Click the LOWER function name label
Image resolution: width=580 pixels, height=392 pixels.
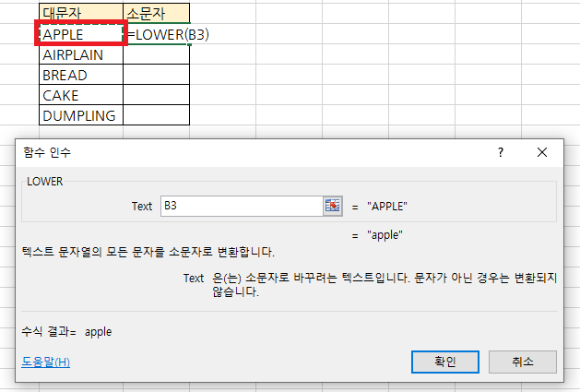45,182
